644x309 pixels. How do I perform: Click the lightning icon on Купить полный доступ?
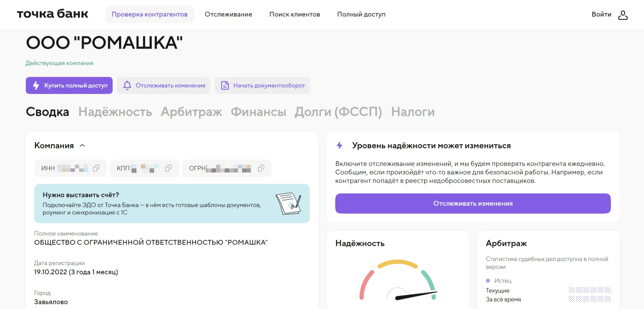tap(36, 86)
